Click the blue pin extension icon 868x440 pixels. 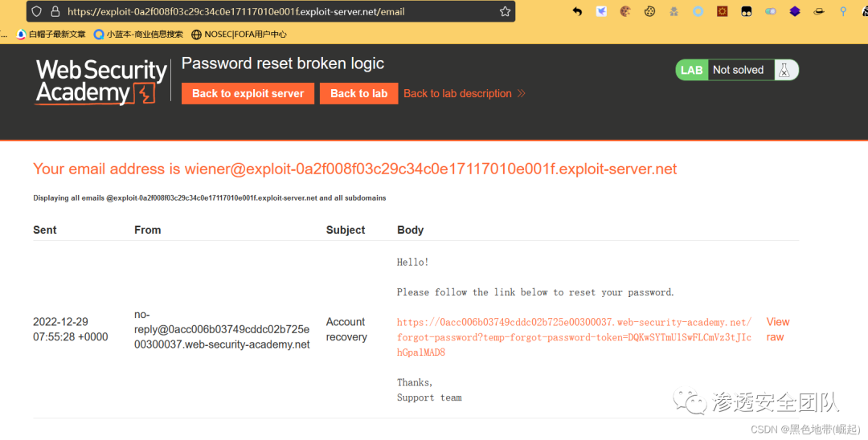click(x=843, y=11)
